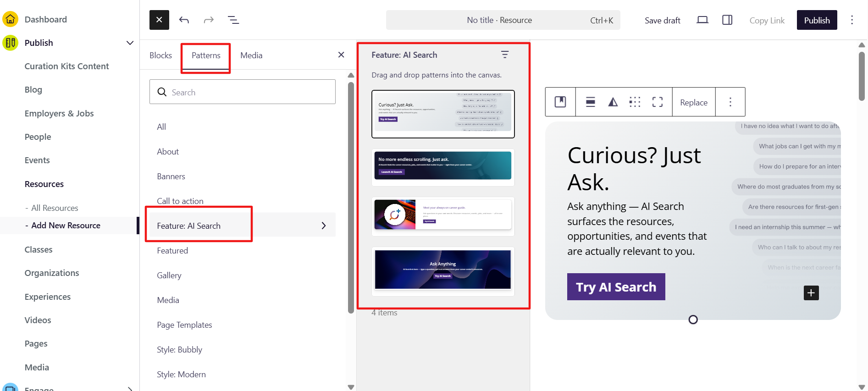Click the content position grid icon
Viewport: 868px width, 391px height.
635,102
